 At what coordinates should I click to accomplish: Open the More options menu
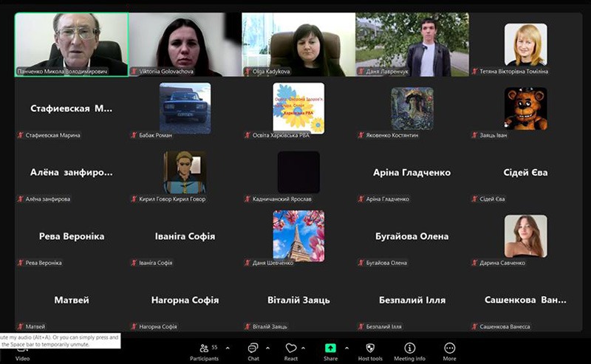point(449,348)
